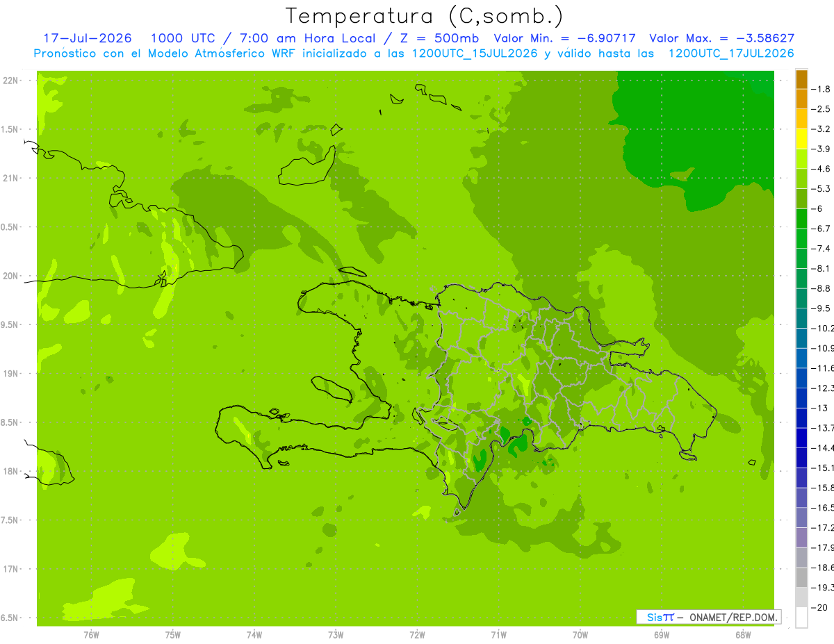This screenshot has height=644, width=834.
Task: Select white swatch at colorbar bottom
Action: [x=801, y=618]
